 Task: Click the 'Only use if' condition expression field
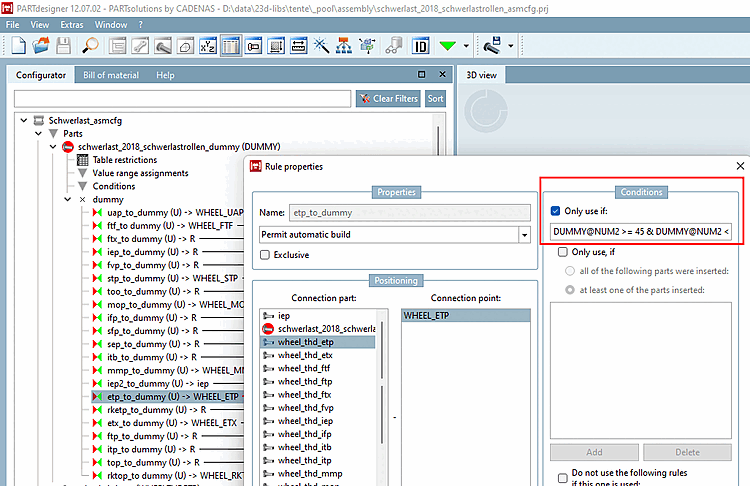pos(640,232)
